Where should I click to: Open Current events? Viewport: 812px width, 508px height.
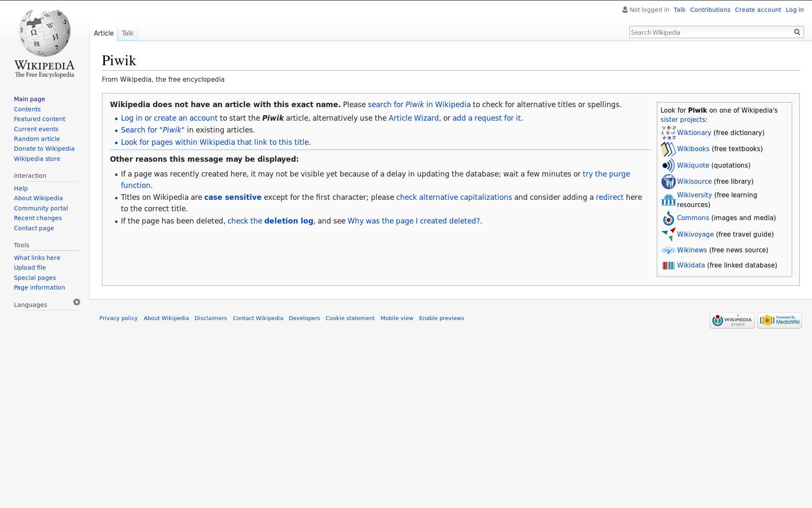(36, 129)
